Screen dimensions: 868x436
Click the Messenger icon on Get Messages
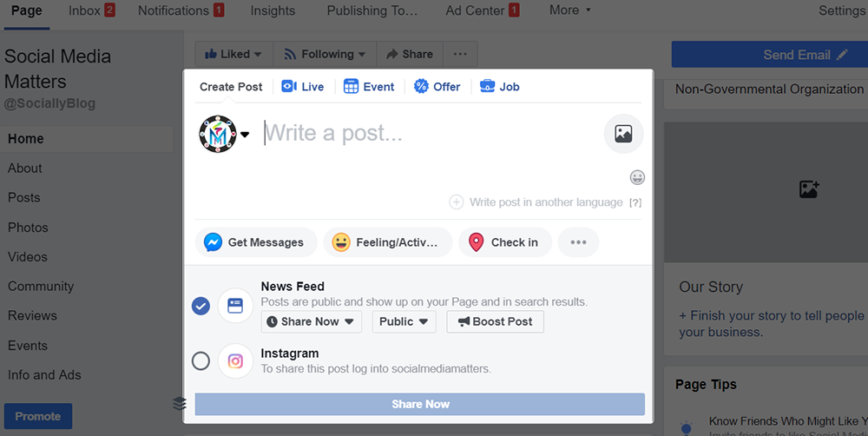point(214,242)
